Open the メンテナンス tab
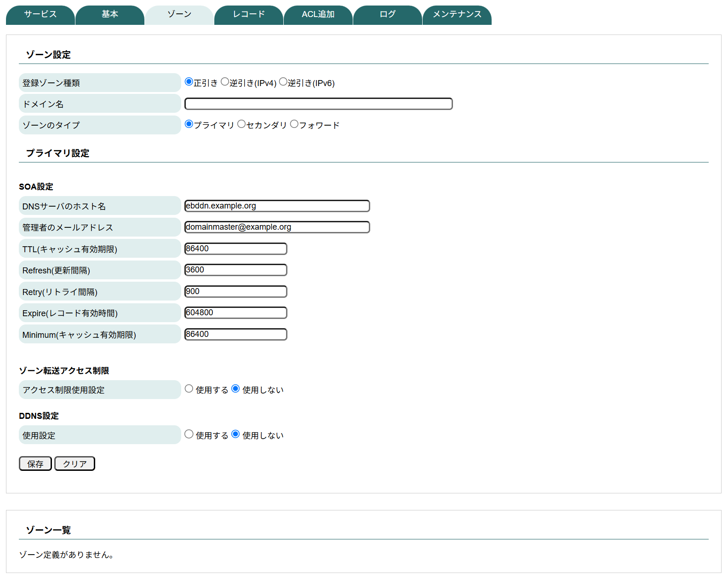The image size is (728, 579). point(457,15)
